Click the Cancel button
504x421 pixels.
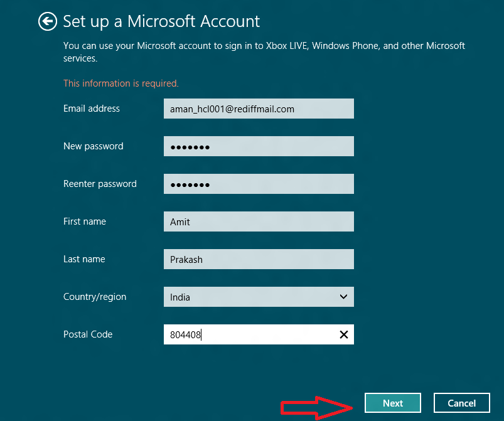[461, 403]
